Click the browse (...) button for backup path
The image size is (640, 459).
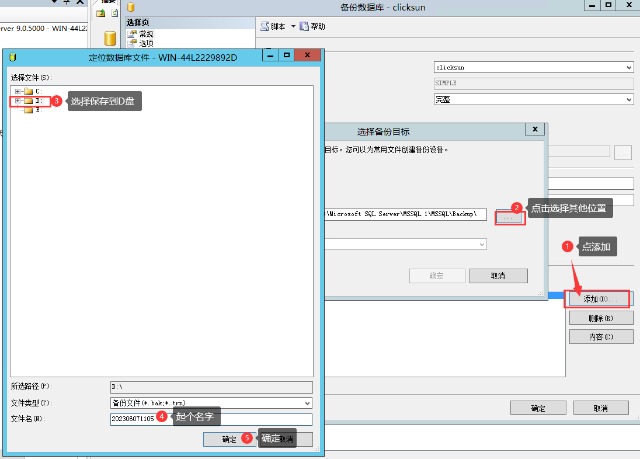pyautogui.click(x=509, y=216)
